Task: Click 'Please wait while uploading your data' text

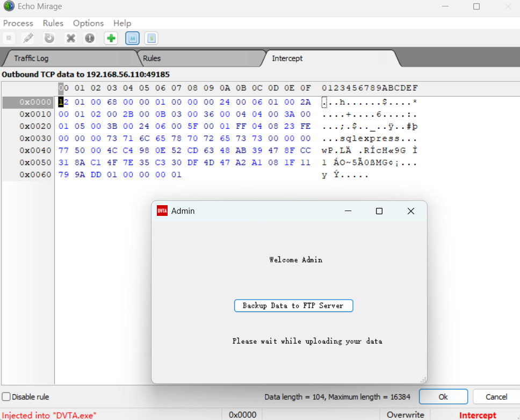Action: click(307, 341)
